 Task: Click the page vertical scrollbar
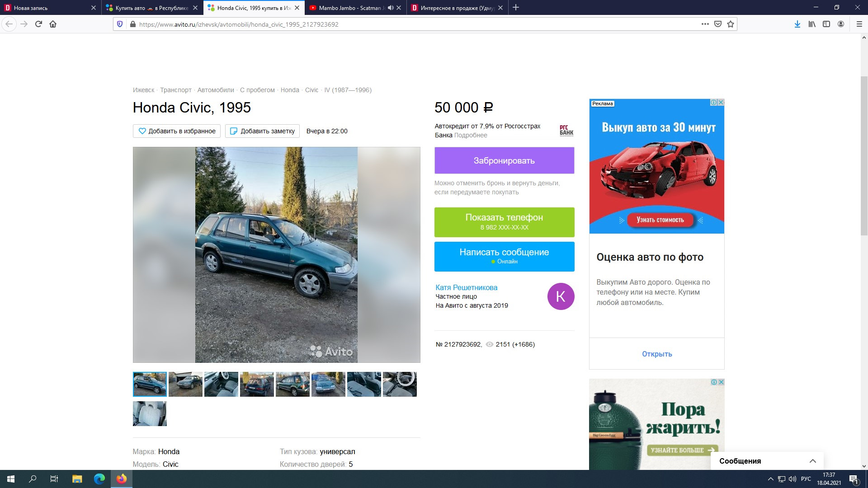click(x=864, y=156)
